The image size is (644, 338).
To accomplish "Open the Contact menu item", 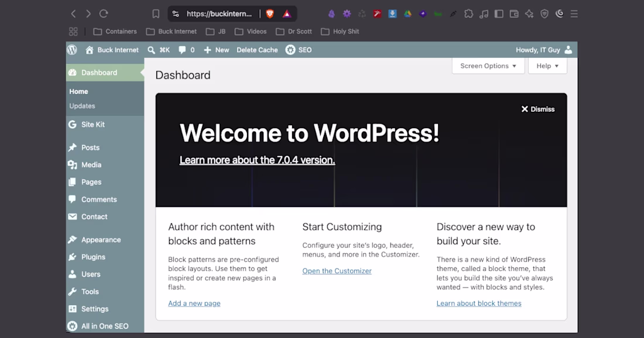I will (105, 216).
